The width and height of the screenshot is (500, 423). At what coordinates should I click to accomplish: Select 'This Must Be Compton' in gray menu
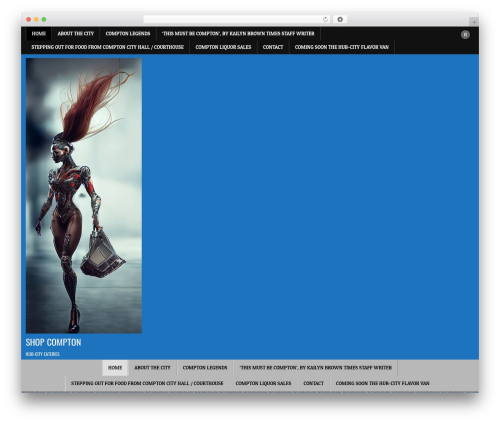tap(316, 368)
